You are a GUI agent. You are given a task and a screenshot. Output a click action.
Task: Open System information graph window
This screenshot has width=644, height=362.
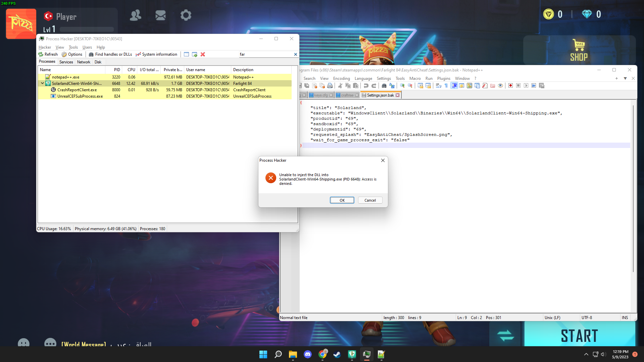(156, 54)
